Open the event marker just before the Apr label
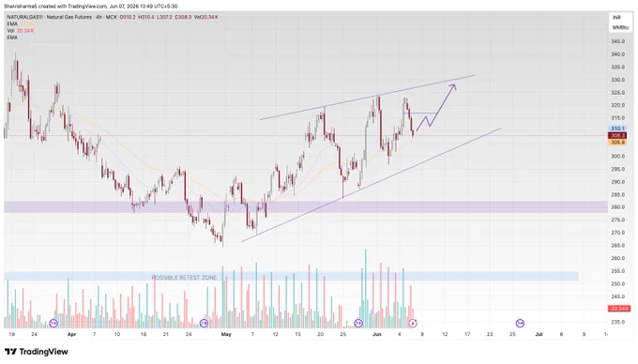The image size is (638, 364). pos(53,324)
